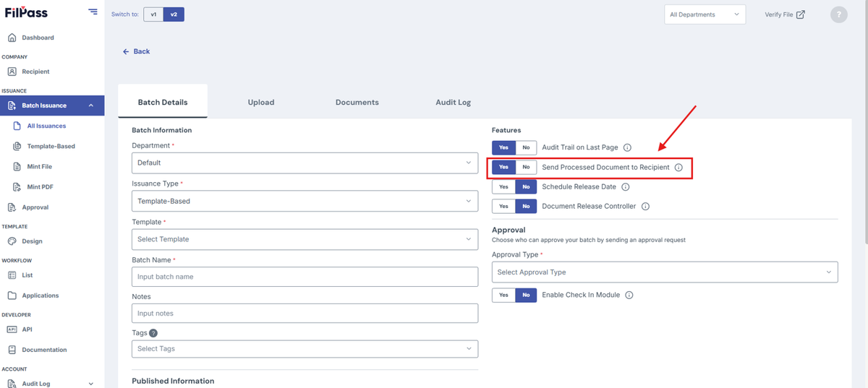This screenshot has height=388, width=868.
Task: Open Mint File in the sidebar
Action: click(x=40, y=166)
